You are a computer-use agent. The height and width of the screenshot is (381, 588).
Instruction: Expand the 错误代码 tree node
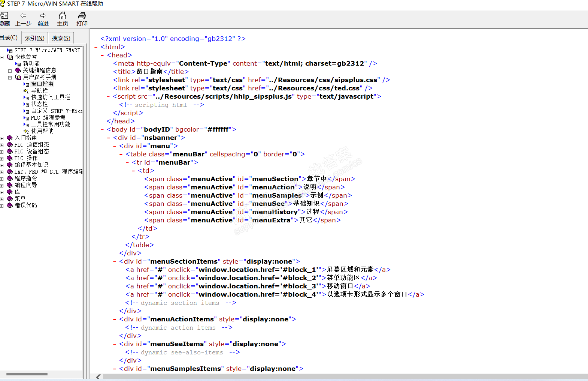pos(2,206)
